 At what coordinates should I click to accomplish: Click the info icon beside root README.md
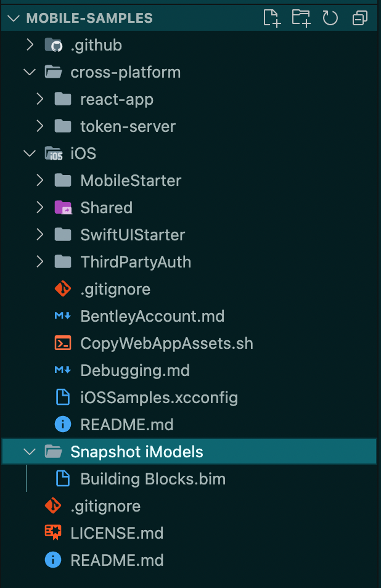tap(53, 560)
